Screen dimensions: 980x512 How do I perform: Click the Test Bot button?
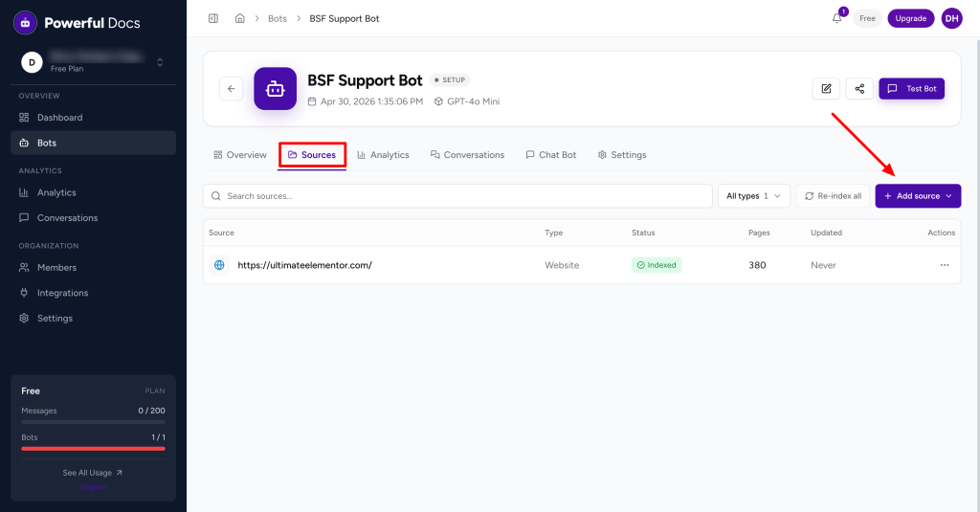pos(912,89)
